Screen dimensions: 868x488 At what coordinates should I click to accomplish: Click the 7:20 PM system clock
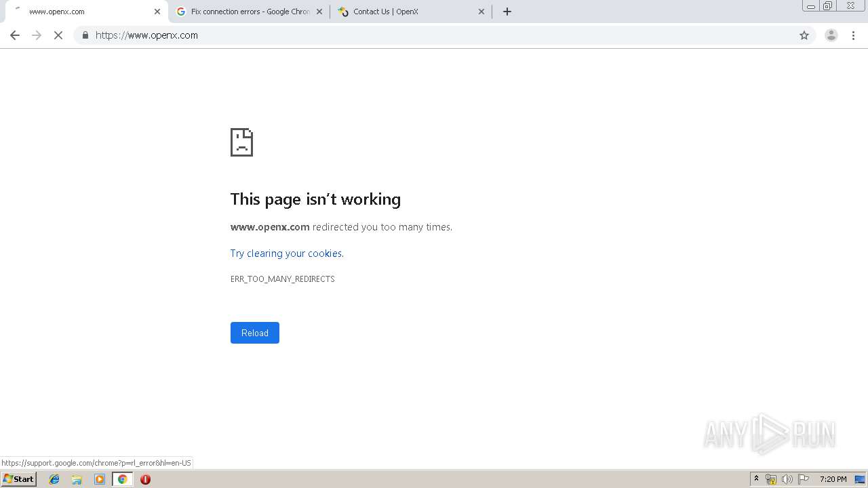click(x=833, y=479)
